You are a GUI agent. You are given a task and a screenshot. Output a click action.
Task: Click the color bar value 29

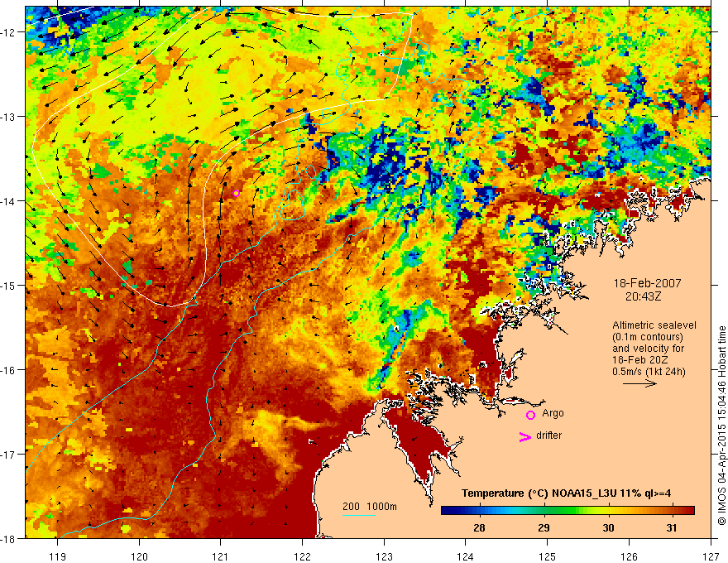544,527
